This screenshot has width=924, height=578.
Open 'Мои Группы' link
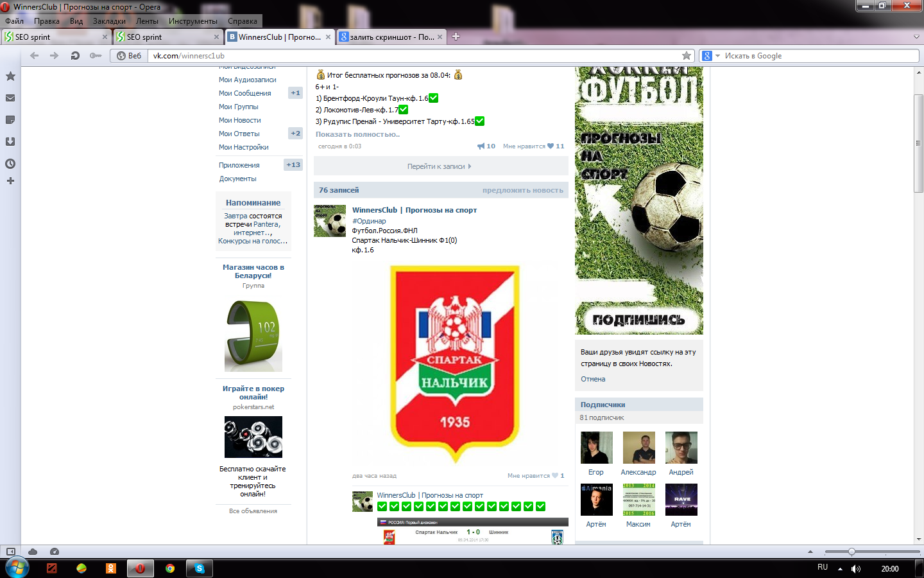click(239, 107)
